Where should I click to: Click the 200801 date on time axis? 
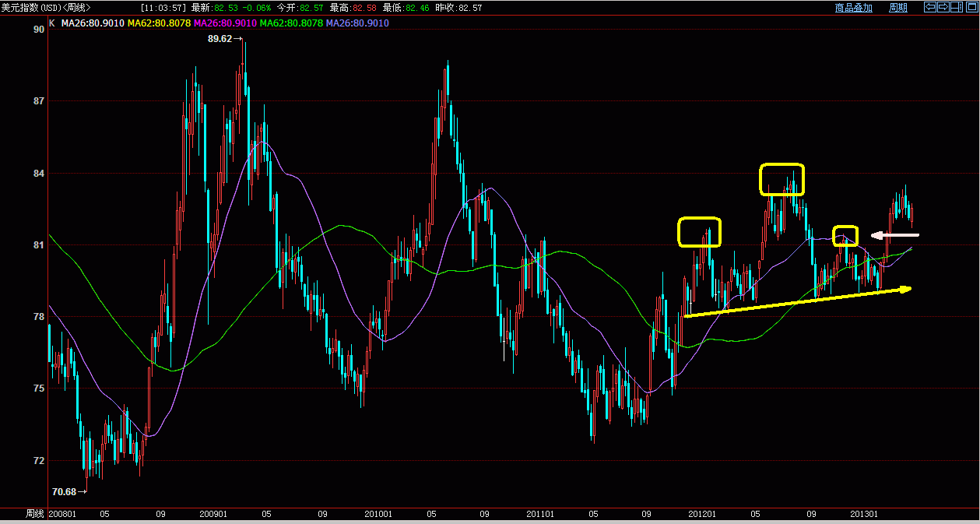62,514
